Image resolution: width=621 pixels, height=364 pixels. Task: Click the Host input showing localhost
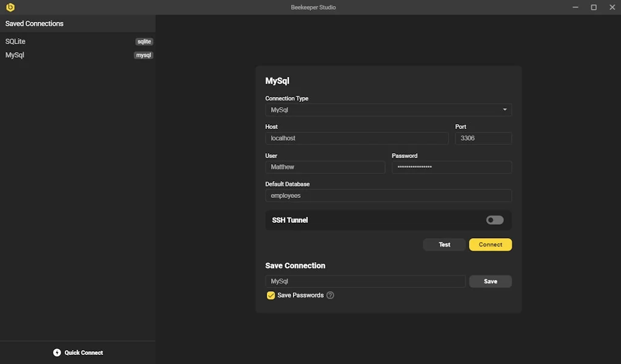pyautogui.click(x=357, y=138)
